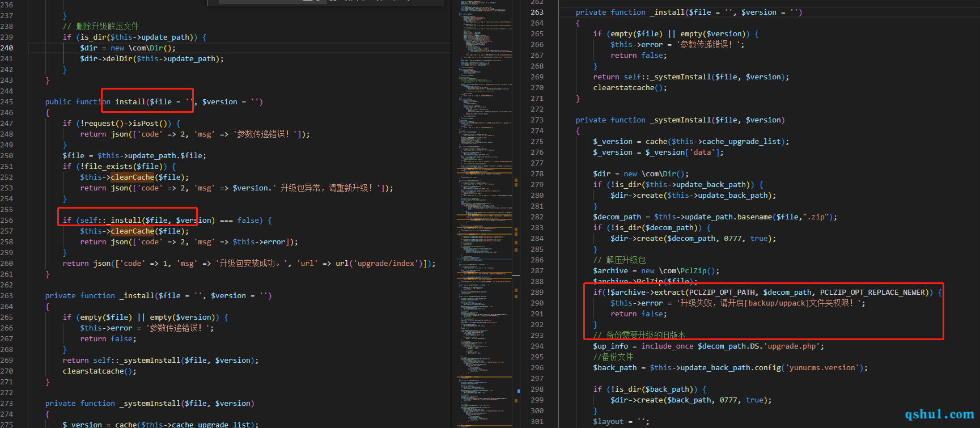Click '$file = $this->update_path.$file;' on line 250
This screenshot has width=980, height=428.
coord(134,155)
